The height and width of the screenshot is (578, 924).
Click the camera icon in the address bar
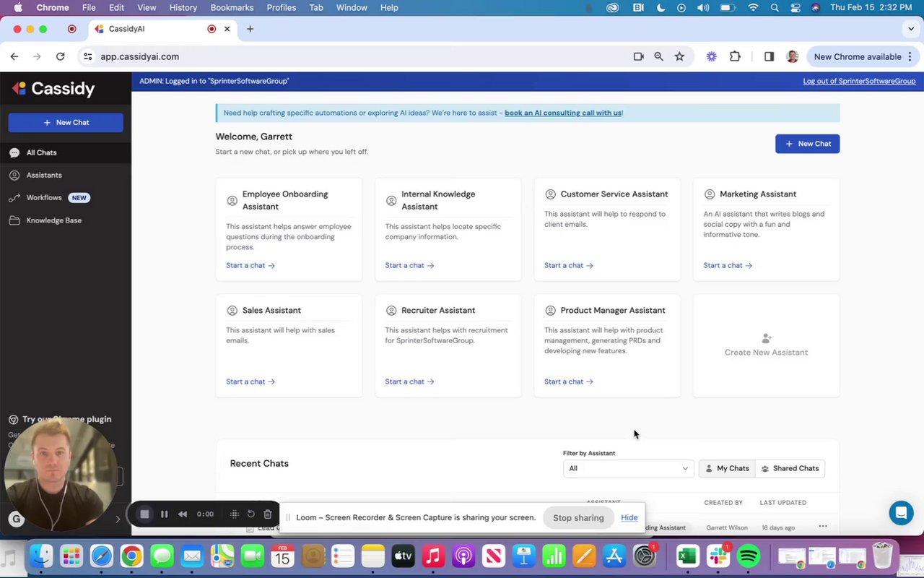point(638,56)
